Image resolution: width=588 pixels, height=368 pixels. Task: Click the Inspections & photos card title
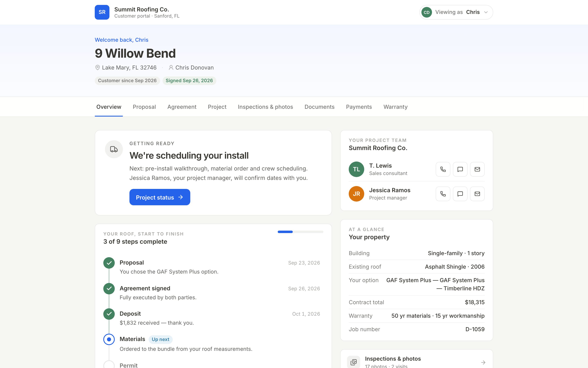coord(393,359)
